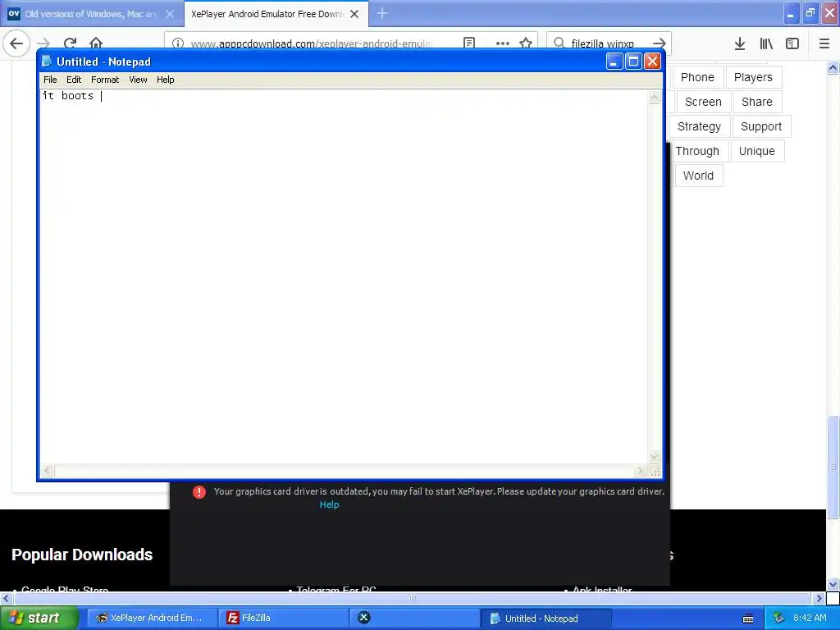
Task: Click Help link in XePlayer warning
Action: tap(329, 504)
